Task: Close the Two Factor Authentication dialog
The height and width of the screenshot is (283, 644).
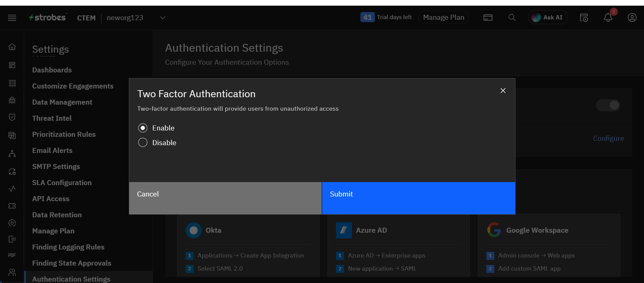Action: [x=503, y=91]
